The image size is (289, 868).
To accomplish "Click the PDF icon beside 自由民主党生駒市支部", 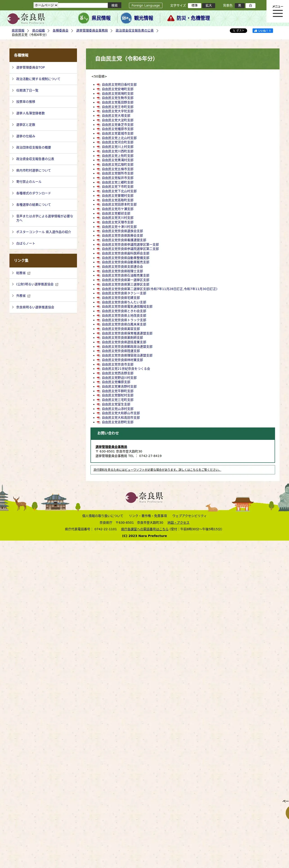I will coord(99,98).
